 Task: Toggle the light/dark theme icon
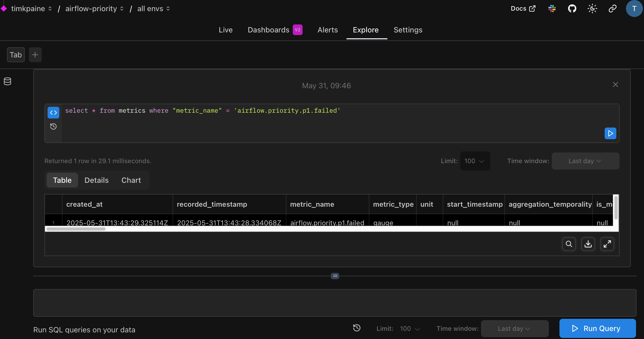(592, 9)
